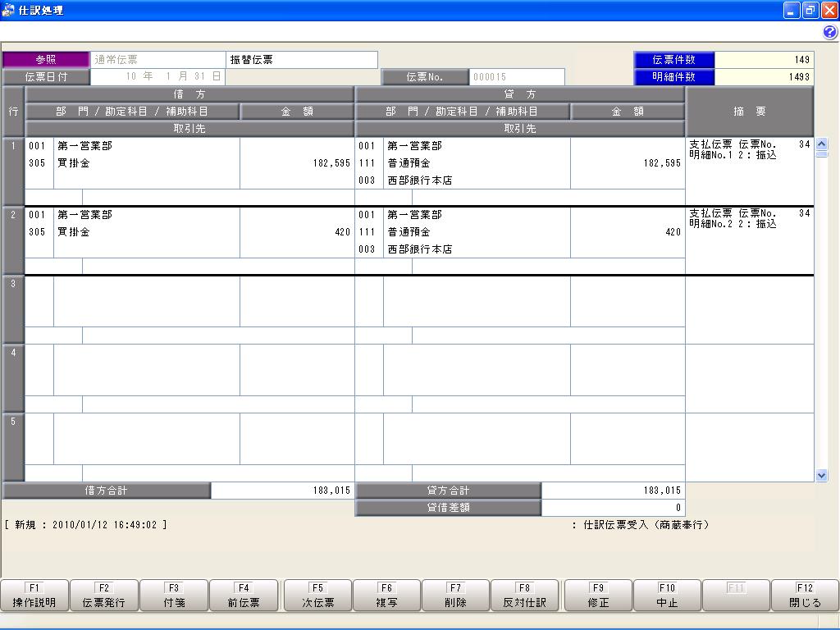Click the 振替伝票 field
840x630 pixels.
pyautogui.click(x=302, y=59)
